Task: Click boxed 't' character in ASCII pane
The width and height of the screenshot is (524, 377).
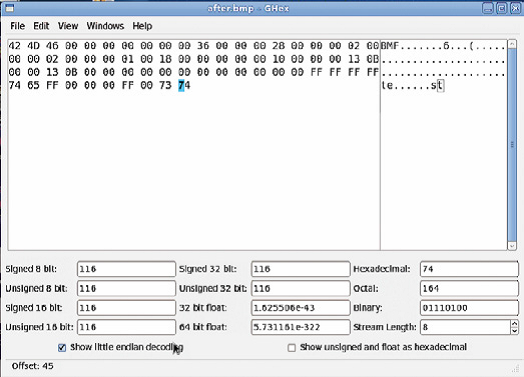Action: point(440,85)
